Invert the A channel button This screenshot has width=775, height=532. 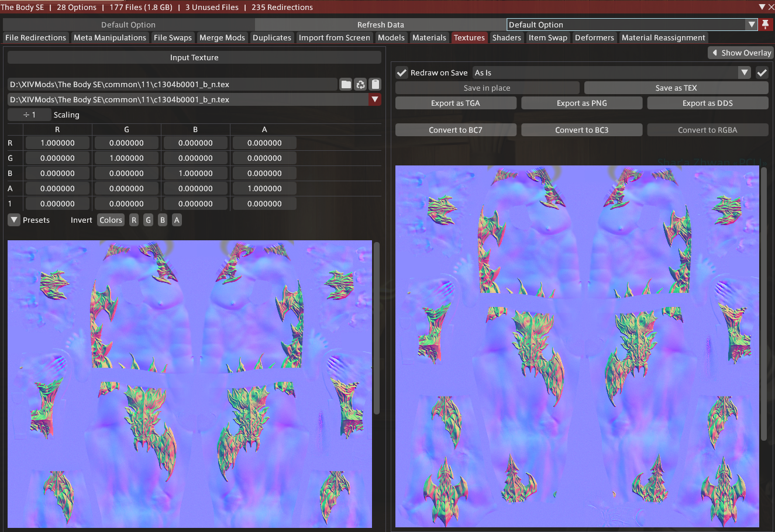(x=177, y=220)
